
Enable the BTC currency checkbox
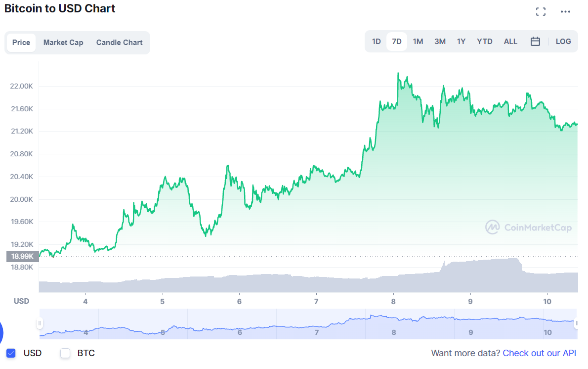point(65,353)
